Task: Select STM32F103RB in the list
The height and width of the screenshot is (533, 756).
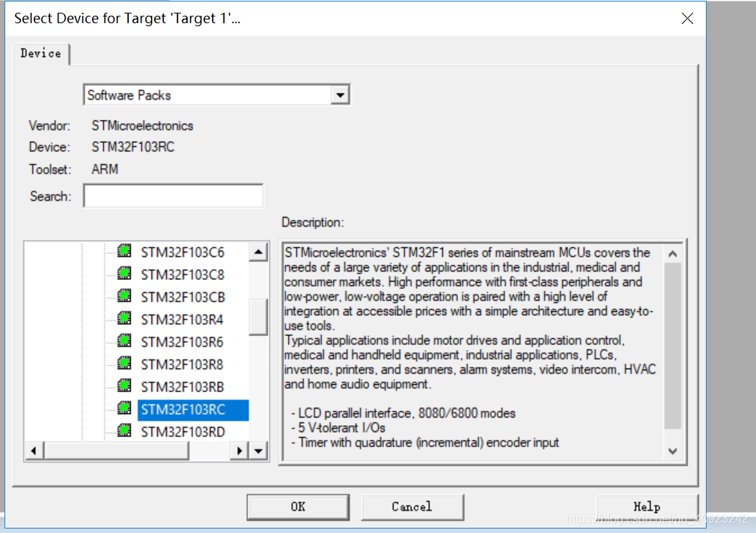Action: coord(183,387)
